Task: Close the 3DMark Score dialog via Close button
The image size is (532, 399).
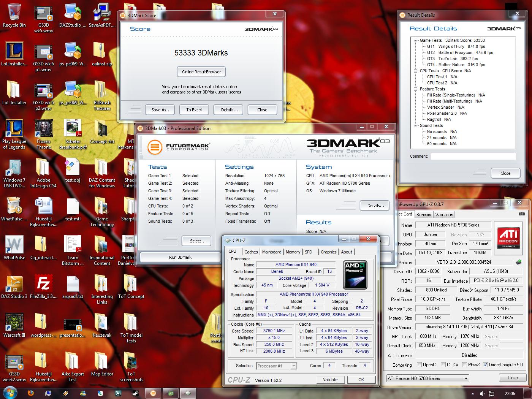Action: coord(262,110)
